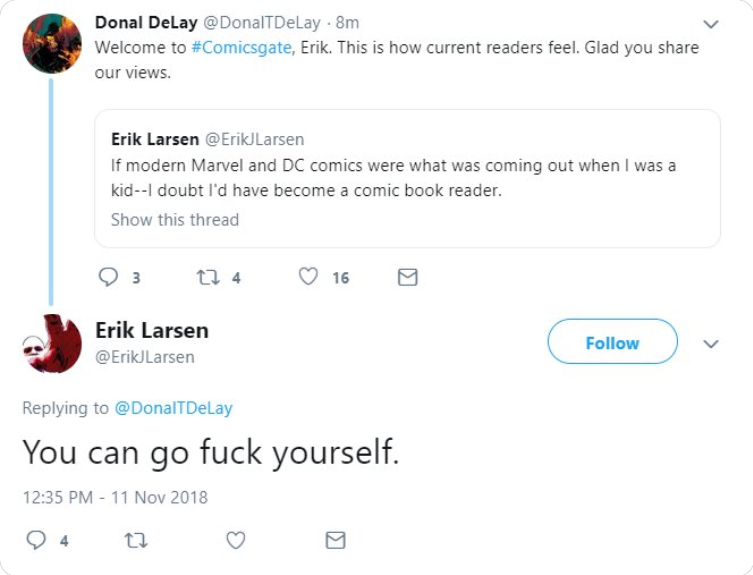Follow Erik Larsen
753x575 pixels.
coord(612,342)
